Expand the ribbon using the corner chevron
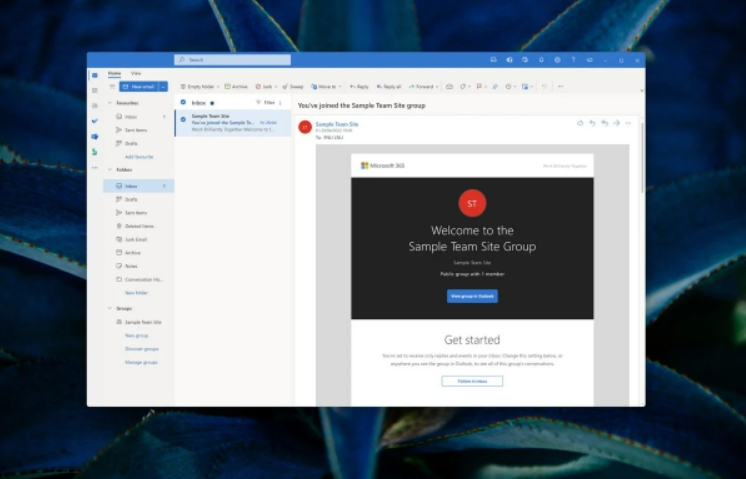Screen dimensions: 746x479 (641, 90)
